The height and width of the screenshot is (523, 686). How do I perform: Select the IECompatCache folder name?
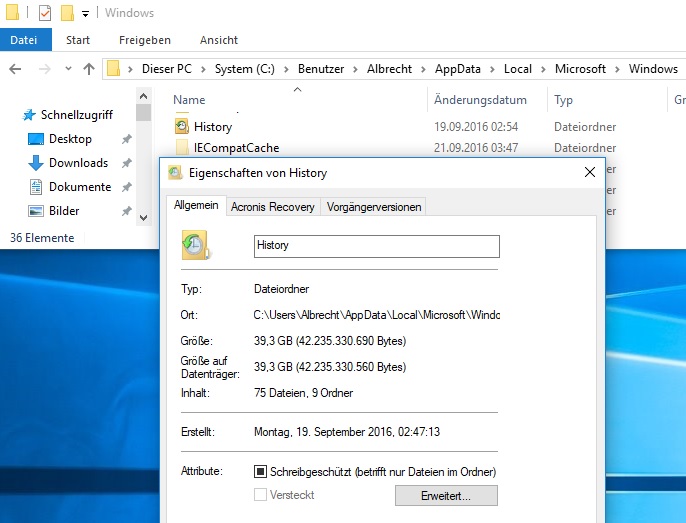click(237, 147)
